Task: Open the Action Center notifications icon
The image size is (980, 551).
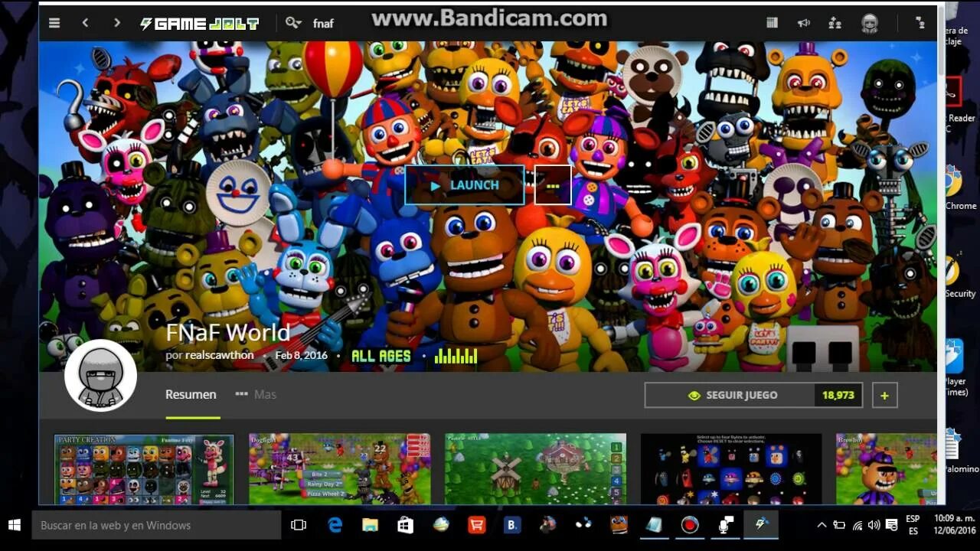Action: tap(893, 525)
